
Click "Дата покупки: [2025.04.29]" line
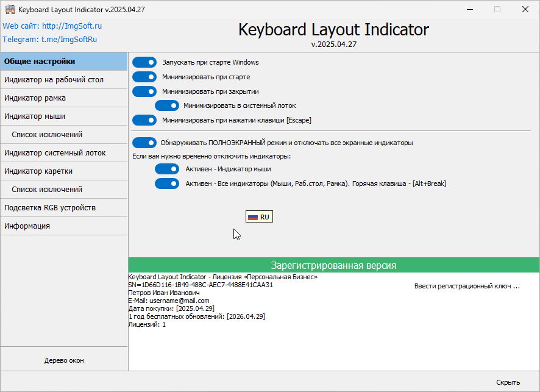tap(171, 308)
